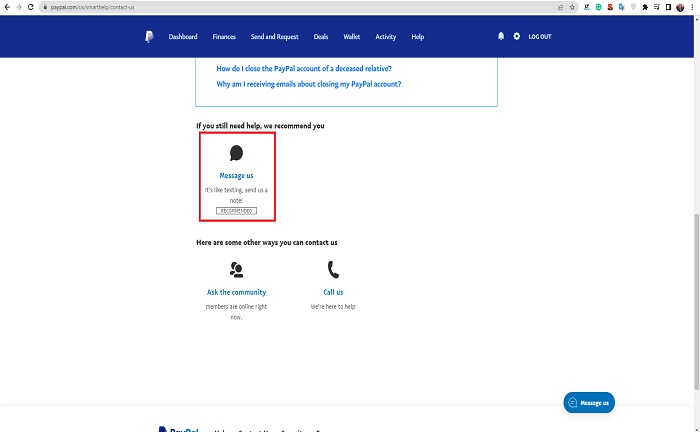This screenshot has width=700, height=432.
Task: Open Send and Request menu
Action: coord(275,37)
